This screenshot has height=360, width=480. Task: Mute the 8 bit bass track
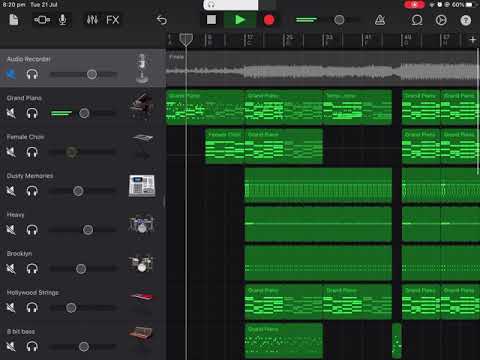point(11,347)
